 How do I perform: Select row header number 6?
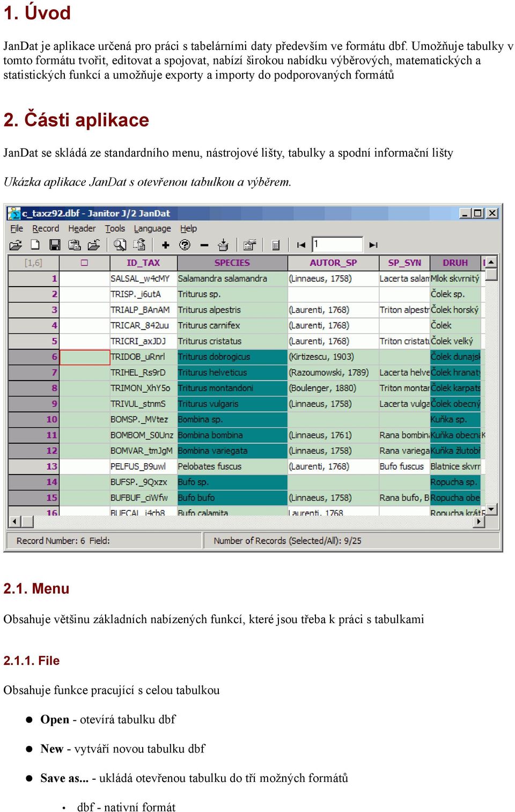34,357
